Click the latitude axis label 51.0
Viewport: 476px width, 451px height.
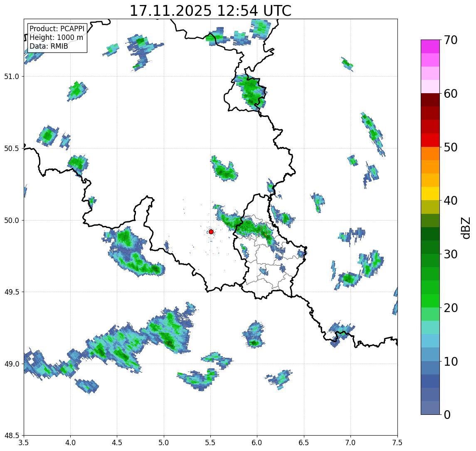pos(12,77)
